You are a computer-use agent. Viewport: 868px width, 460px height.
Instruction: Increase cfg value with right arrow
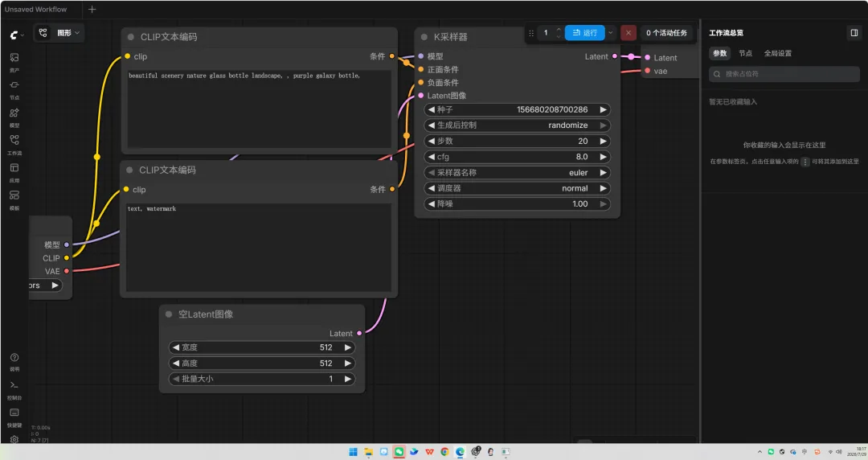pyautogui.click(x=603, y=157)
